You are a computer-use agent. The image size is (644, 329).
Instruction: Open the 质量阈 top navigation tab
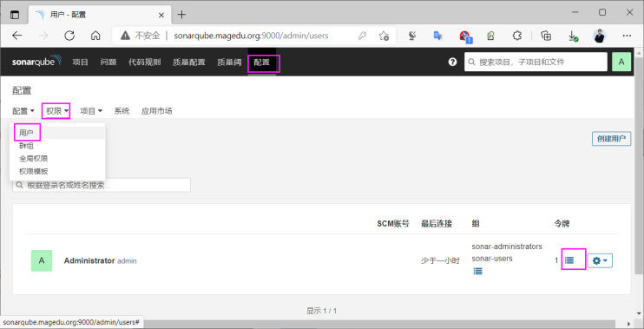(229, 63)
